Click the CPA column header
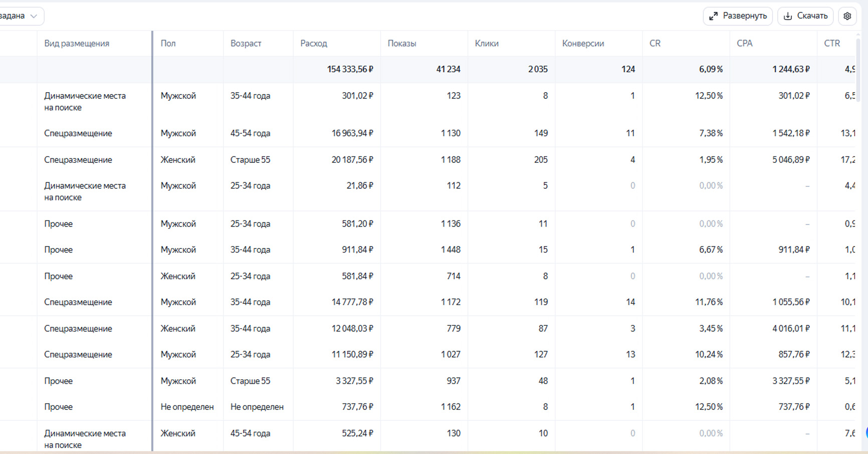Image resolution: width=868 pixels, height=454 pixels. coord(744,44)
